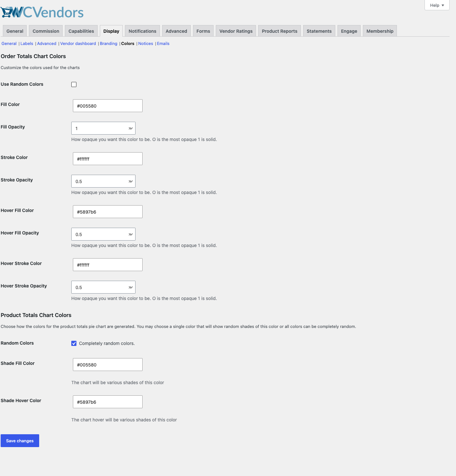Uncheck Completely random colors checkbox
This screenshot has width=456, height=476.
[x=74, y=343]
